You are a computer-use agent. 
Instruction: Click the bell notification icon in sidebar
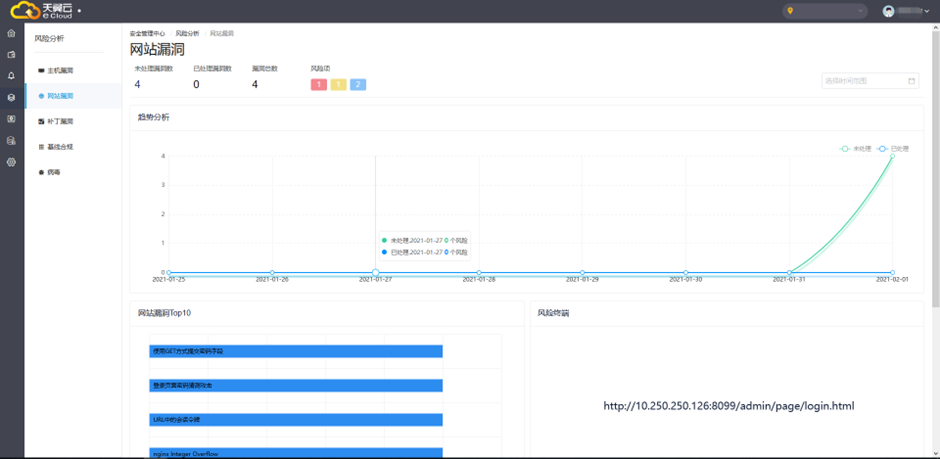tap(11, 76)
